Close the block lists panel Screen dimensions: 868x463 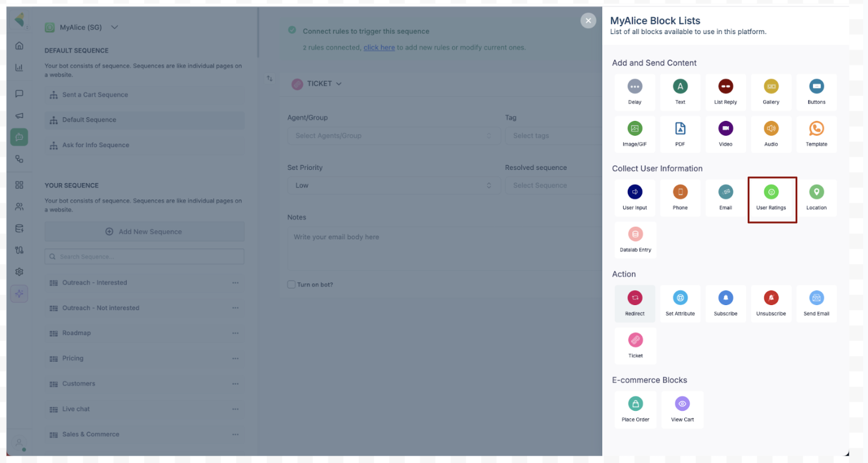pyautogui.click(x=588, y=20)
